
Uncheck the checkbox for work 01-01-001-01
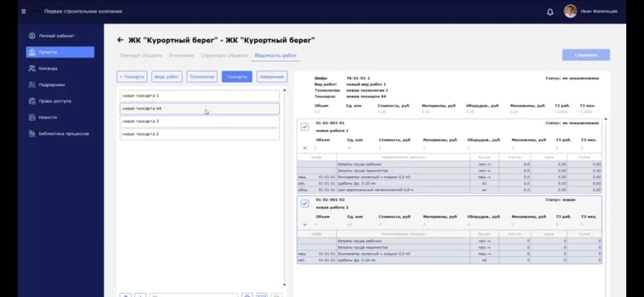(305, 127)
